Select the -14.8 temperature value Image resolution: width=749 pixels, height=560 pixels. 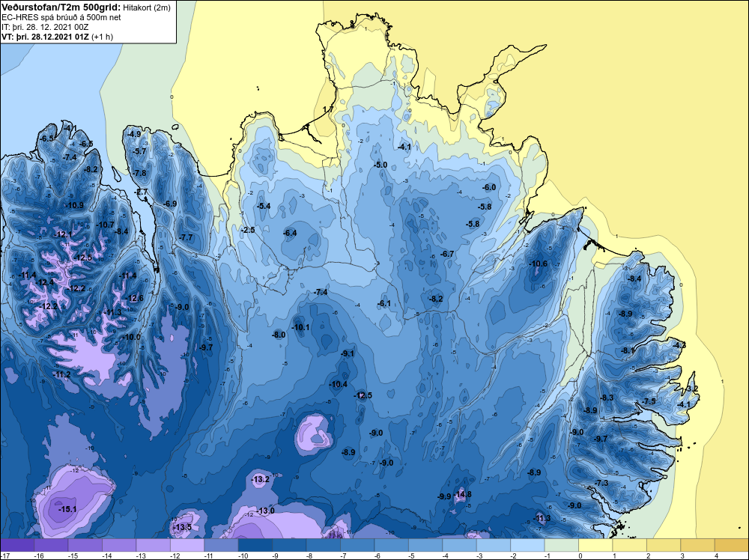(x=462, y=494)
